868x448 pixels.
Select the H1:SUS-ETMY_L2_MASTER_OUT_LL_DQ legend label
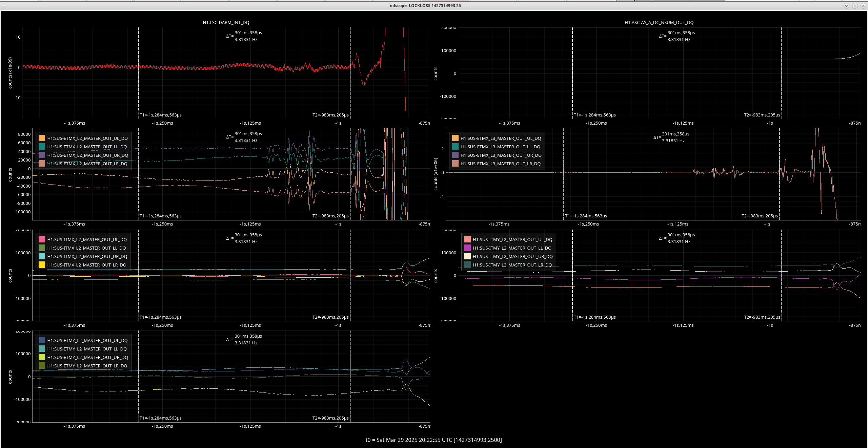[87, 349]
